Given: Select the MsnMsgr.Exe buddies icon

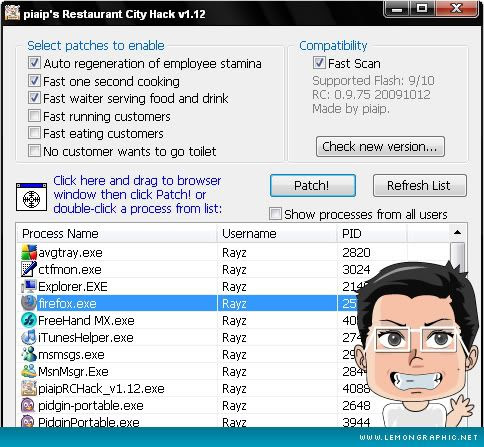Looking at the screenshot, I should (x=29, y=371).
